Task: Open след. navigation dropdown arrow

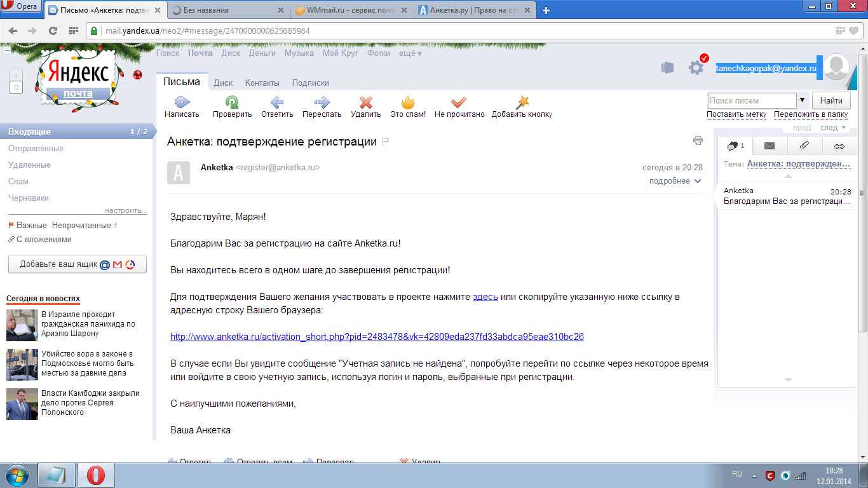Action: tap(844, 128)
